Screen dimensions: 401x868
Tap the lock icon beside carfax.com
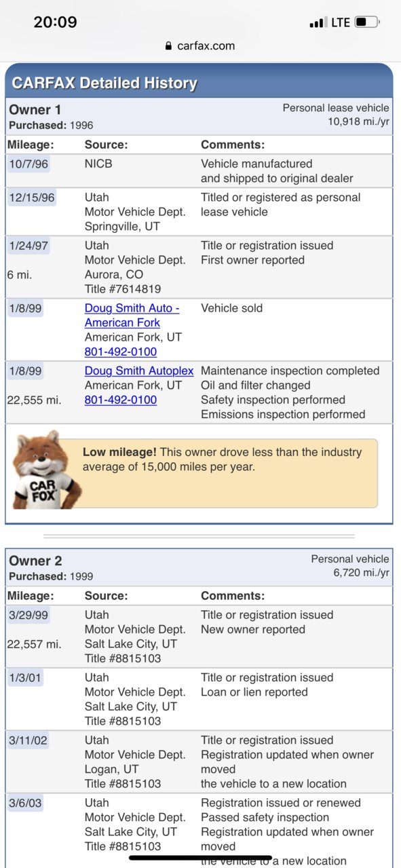[168, 46]
